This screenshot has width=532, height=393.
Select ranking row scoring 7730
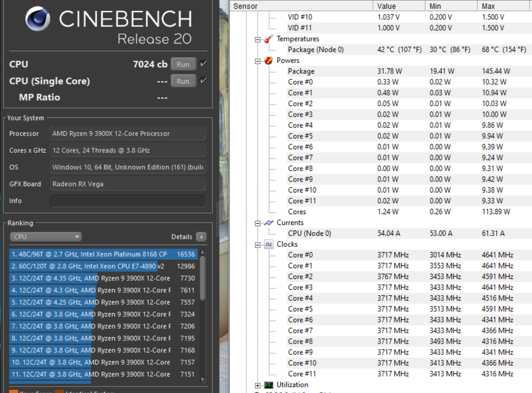[103, 278]
